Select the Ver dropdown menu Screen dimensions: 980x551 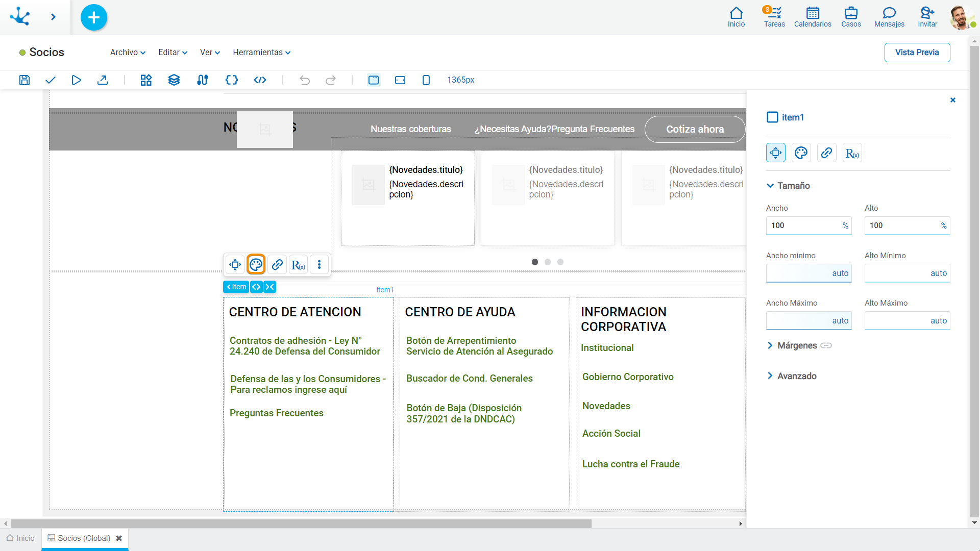tap(209, 53)
